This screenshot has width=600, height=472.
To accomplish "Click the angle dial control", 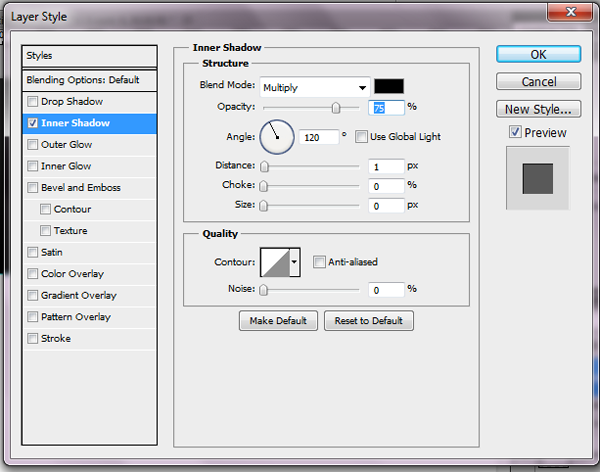I will 277,136.
